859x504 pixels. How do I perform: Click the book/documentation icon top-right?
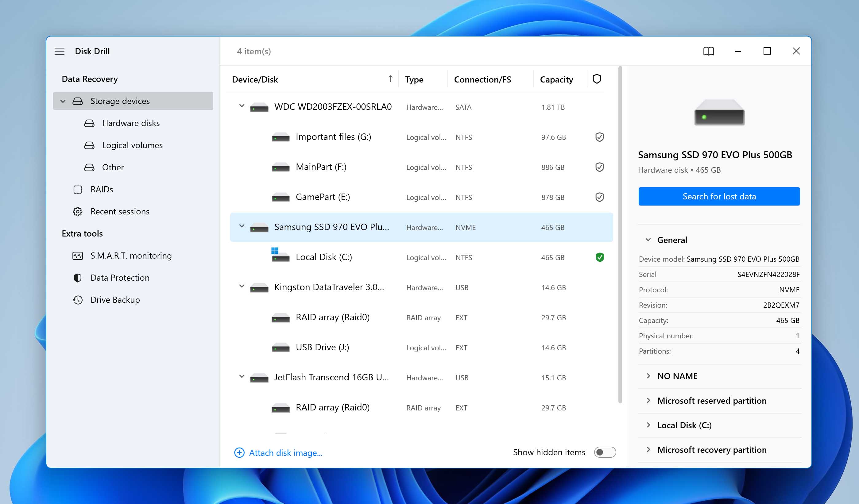pos(708,51)
